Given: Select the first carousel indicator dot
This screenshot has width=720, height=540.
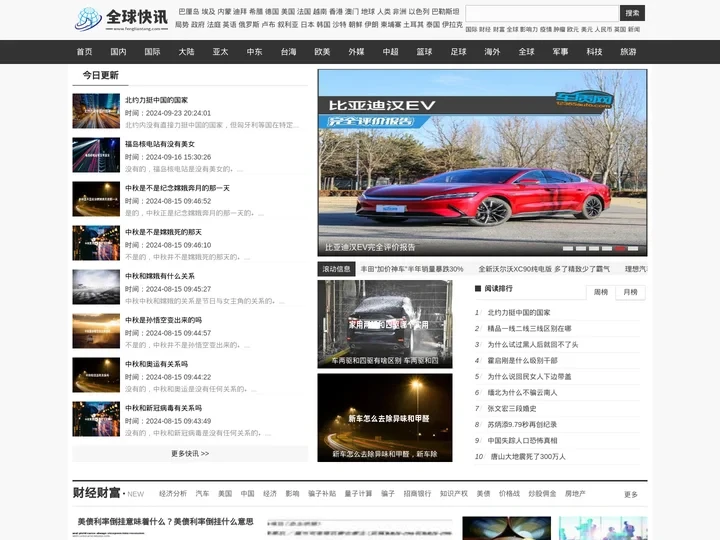Looking at the screenshot, I should [568, 248].
